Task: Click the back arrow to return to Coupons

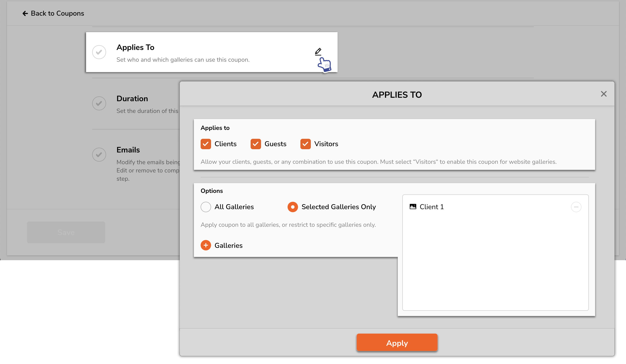Action: pyautogui.click(x=25, y=13)
